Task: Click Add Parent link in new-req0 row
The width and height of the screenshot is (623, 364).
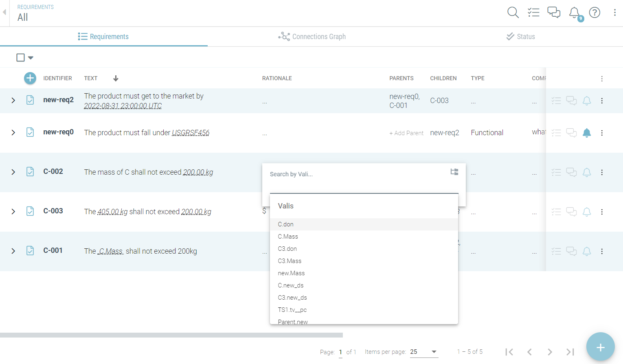Action: pyautogui.click(x=406, y=133)
